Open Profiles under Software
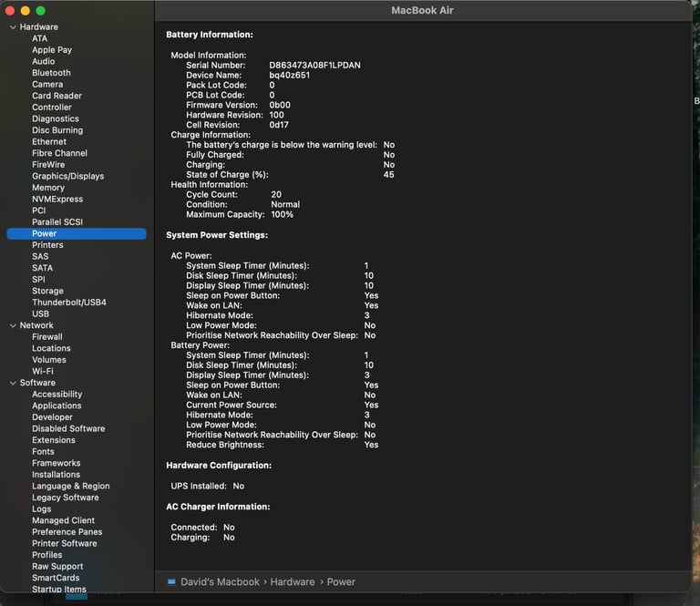 [46, 555]
